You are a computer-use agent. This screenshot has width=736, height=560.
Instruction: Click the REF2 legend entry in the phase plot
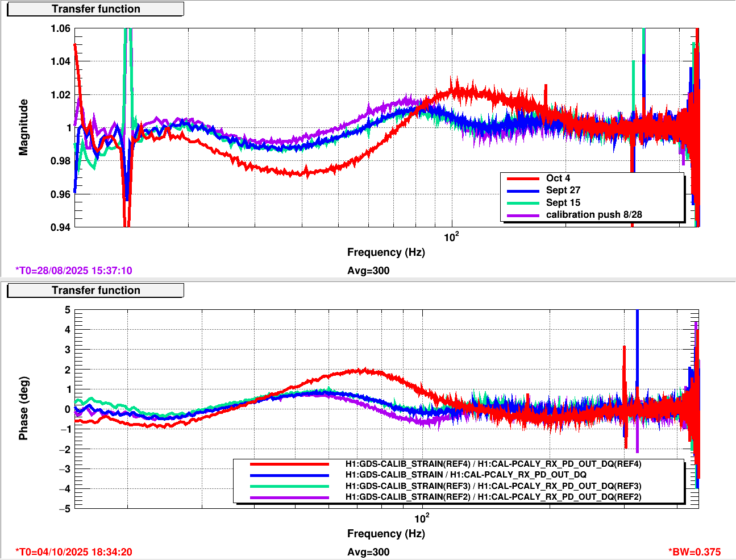point(493,497)
